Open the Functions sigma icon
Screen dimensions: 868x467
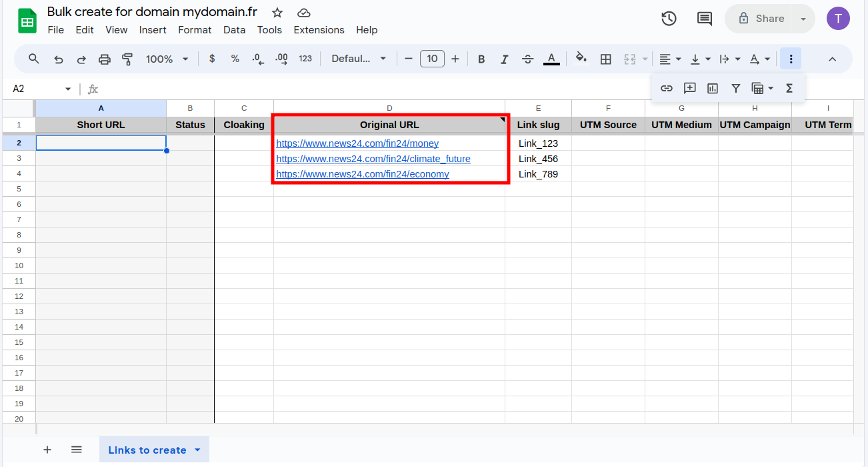789,88
